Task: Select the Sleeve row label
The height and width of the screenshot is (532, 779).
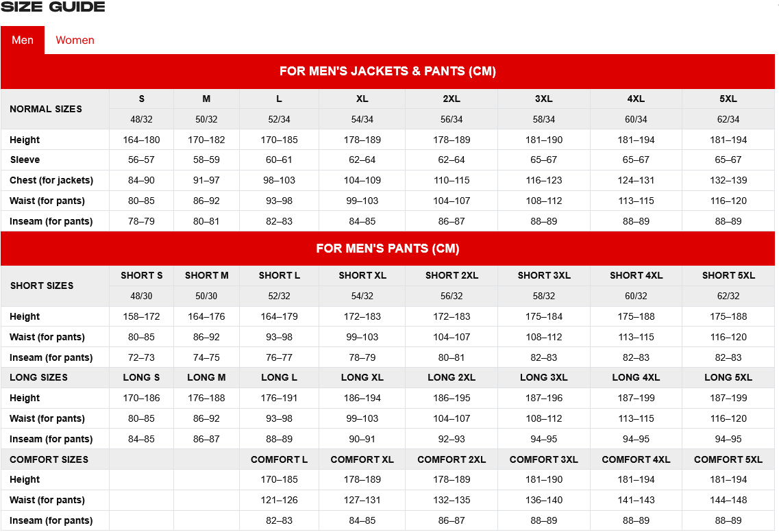Action: click(x=25, y=160)
